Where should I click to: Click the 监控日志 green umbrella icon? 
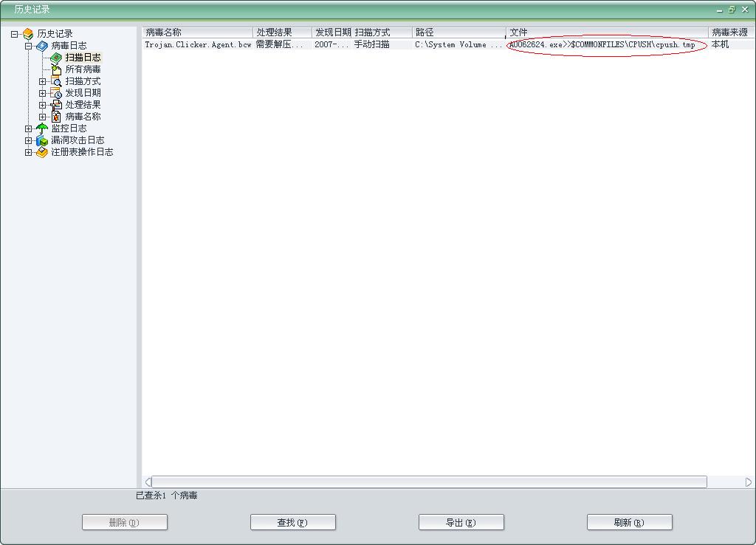click(42, 128)
